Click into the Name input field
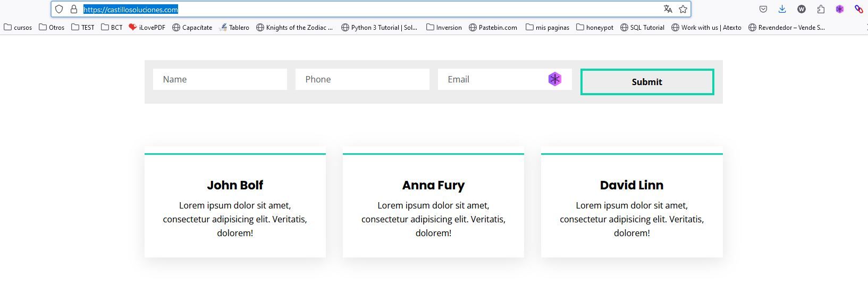Screen dimensions: 868x283 [x=220, y=79]
